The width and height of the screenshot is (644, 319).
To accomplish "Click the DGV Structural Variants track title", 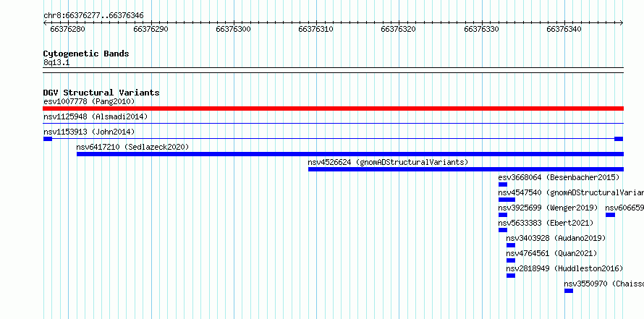I will point(101,93).
